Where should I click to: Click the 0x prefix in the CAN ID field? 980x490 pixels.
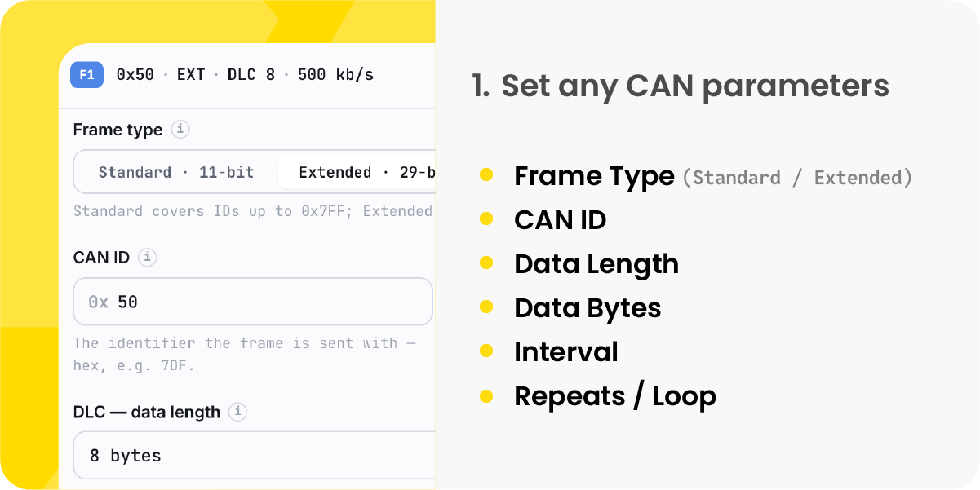coord(98,302)
